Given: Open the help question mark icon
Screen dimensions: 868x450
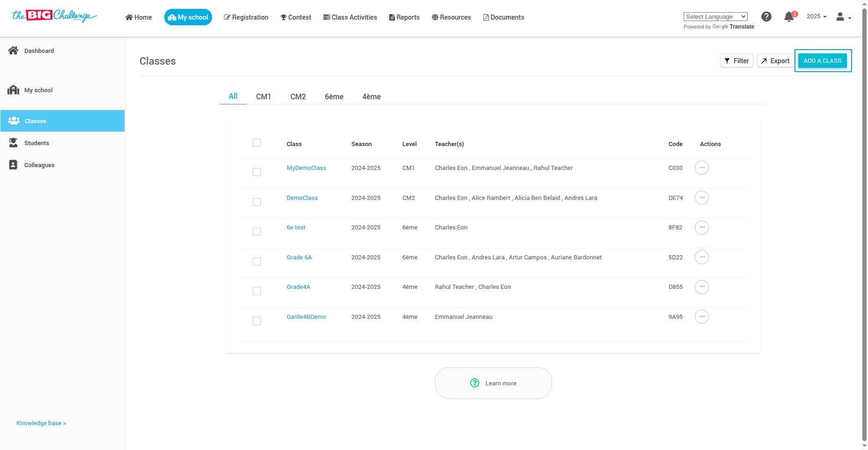Looking at the screenshot, I should coord(766,16).
